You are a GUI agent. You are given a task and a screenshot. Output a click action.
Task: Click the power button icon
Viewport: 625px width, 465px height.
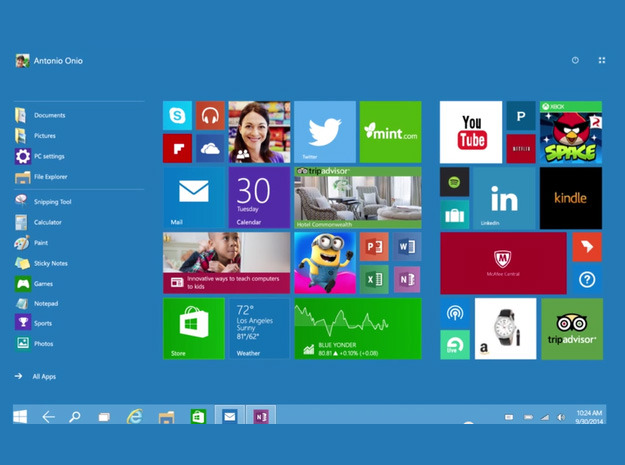(x=575, y=60)
